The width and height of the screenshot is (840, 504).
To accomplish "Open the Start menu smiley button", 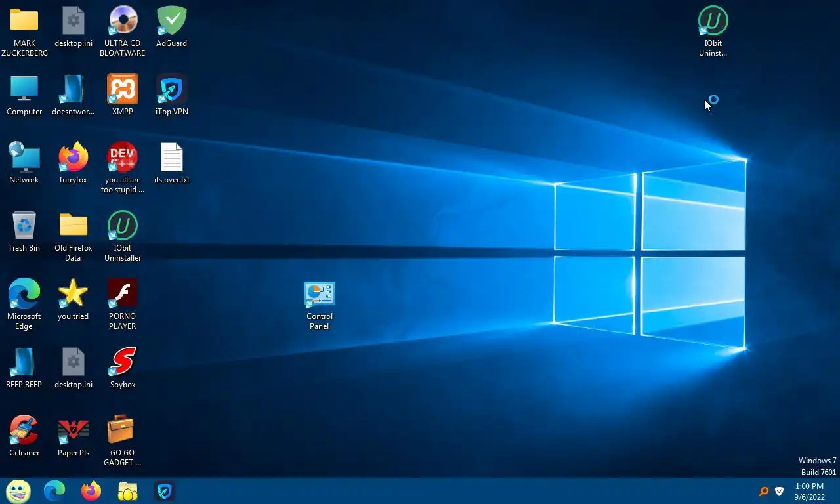I will (x=18, y=491).
